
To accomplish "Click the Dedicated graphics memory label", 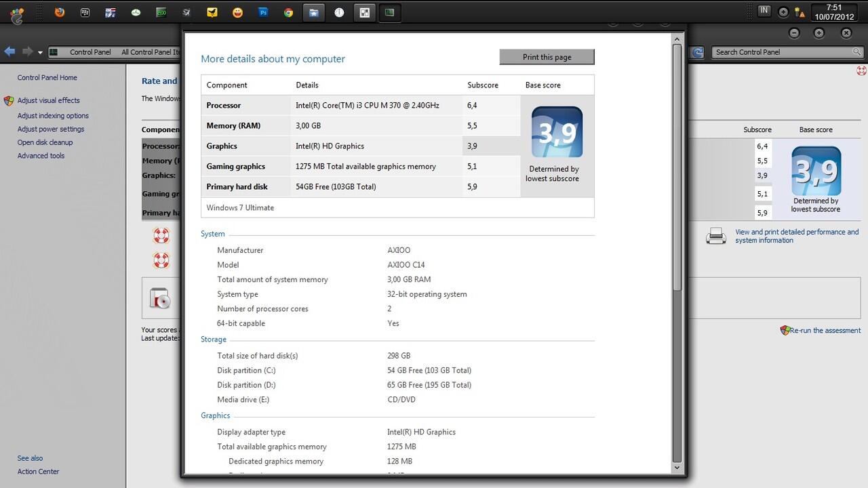I will coord(276,462).
